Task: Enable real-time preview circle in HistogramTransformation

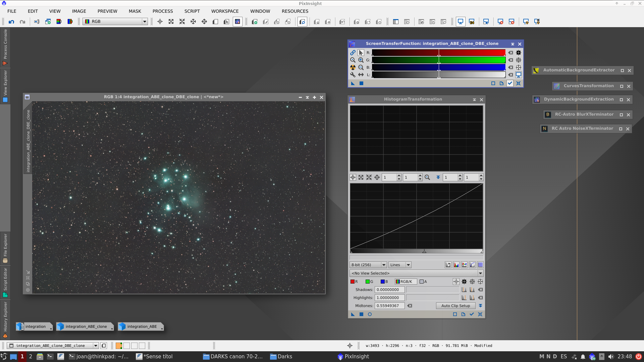Action: [x=370, y=314]
